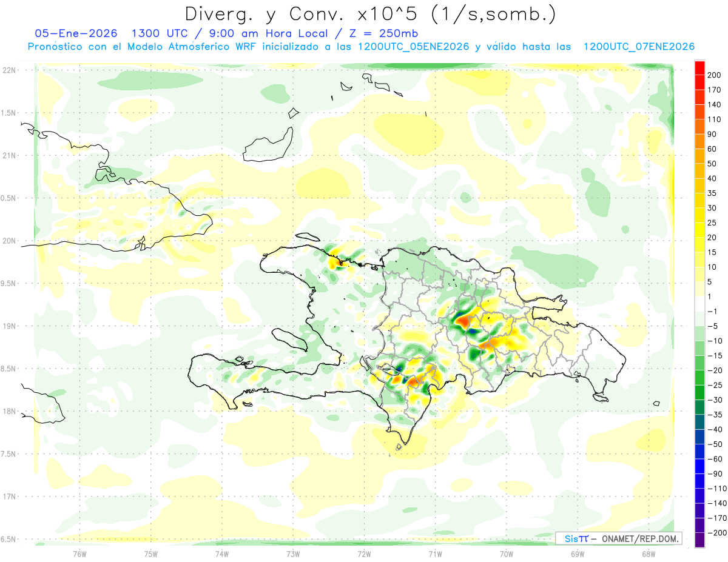Viewport: 728px width, 562px height.
Task: Click the '1200UTC_05ENE2026' initialization time
Action: pyautogui.click(x=414, y=47)
